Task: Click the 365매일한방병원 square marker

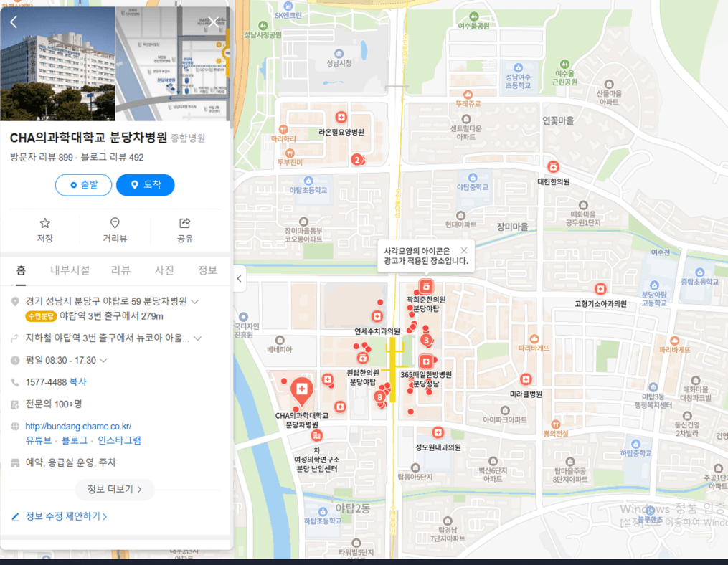Action: click(426, 361)
